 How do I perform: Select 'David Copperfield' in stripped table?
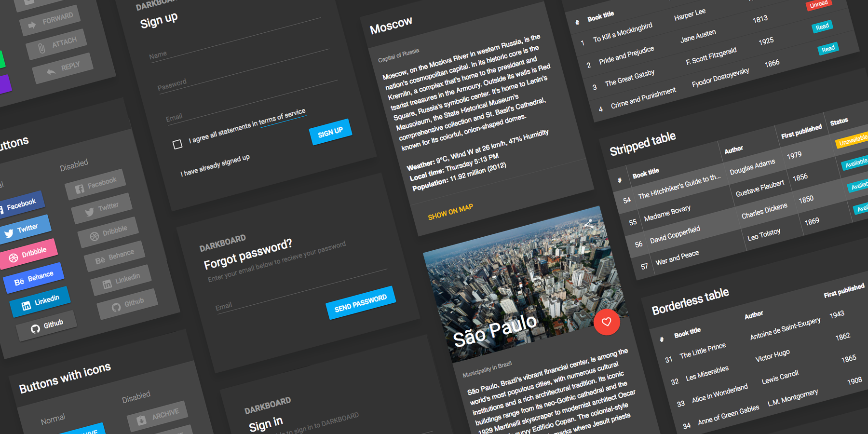pos(675,234)
